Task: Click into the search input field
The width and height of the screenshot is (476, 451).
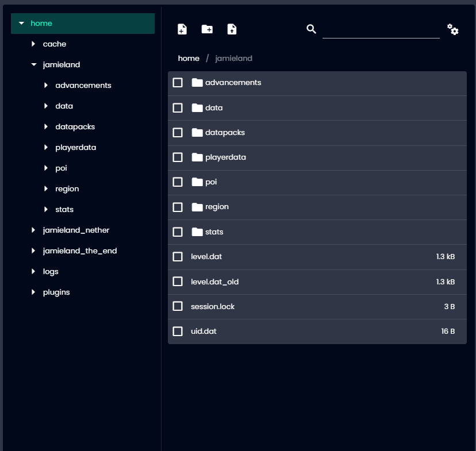Action: tap(381, 30)
